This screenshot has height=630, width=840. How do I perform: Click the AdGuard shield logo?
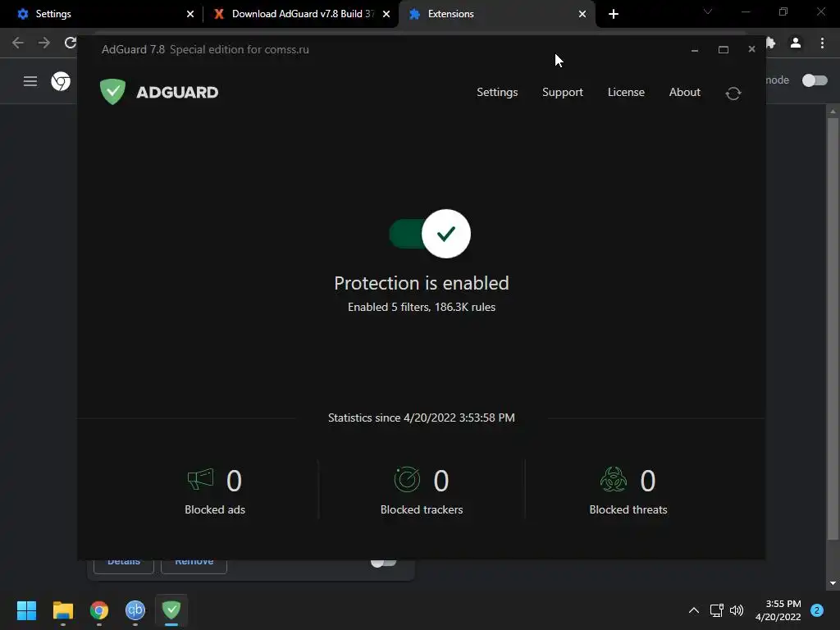point(112,92)
